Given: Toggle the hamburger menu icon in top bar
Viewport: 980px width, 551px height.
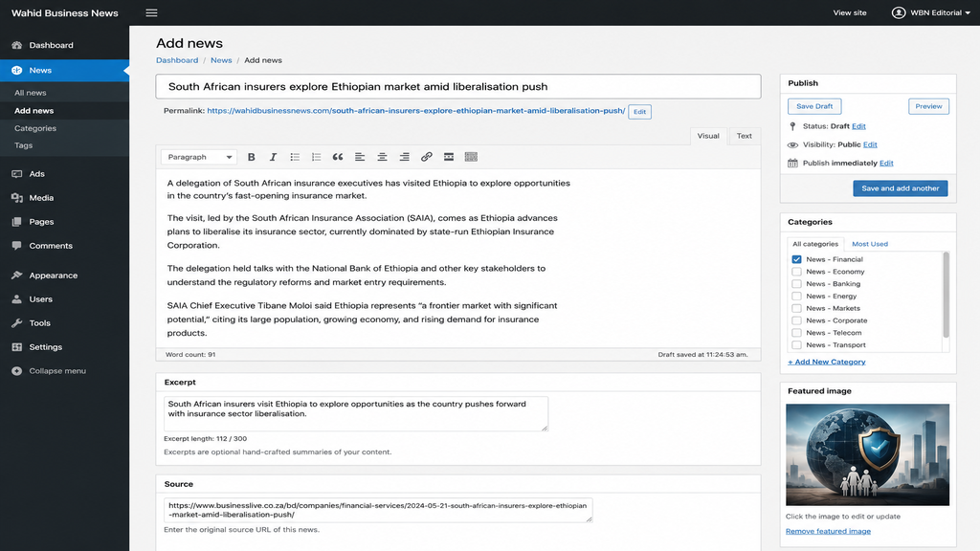Looking at the screenshot, I should click(x=151, y=12).
